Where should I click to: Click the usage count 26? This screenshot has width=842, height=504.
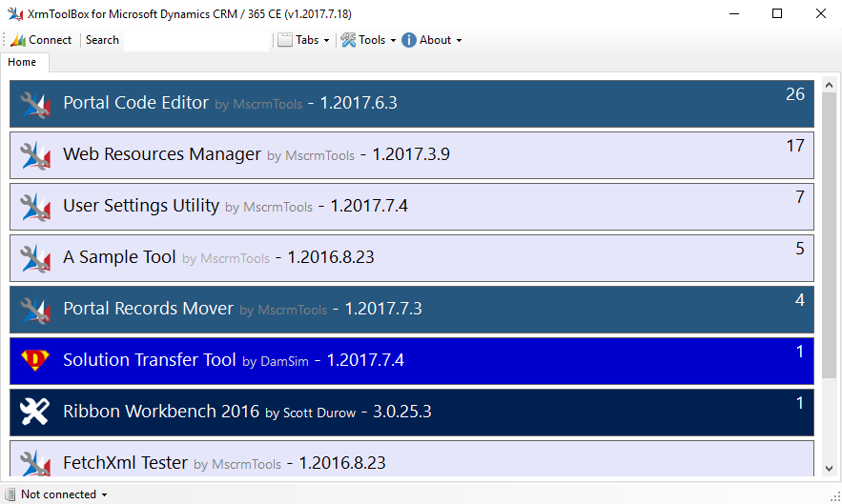pyautogui.click(x=795, y=94)
